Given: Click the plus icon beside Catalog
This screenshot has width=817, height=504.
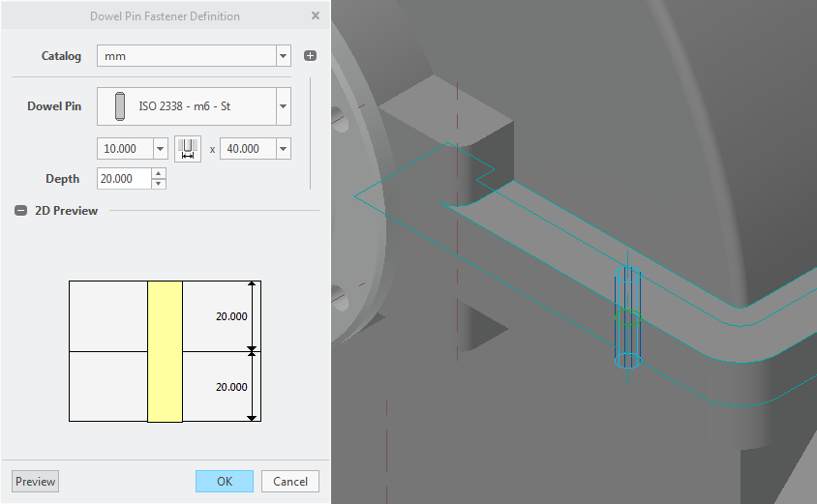Looking at the screenshot, I should point(310,56).
